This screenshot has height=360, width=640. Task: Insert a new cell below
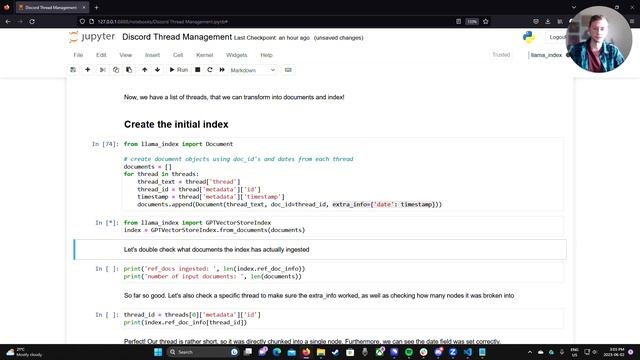point(87,70)
